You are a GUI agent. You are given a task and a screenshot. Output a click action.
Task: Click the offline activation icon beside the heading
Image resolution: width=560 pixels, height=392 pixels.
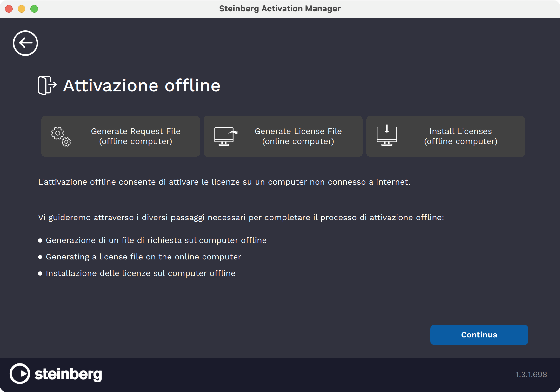click(47, 85)
